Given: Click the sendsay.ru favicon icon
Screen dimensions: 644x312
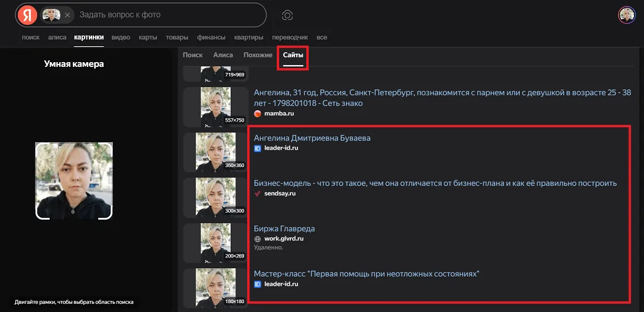Looking at the screenshot, I should [x=258, y=194].
